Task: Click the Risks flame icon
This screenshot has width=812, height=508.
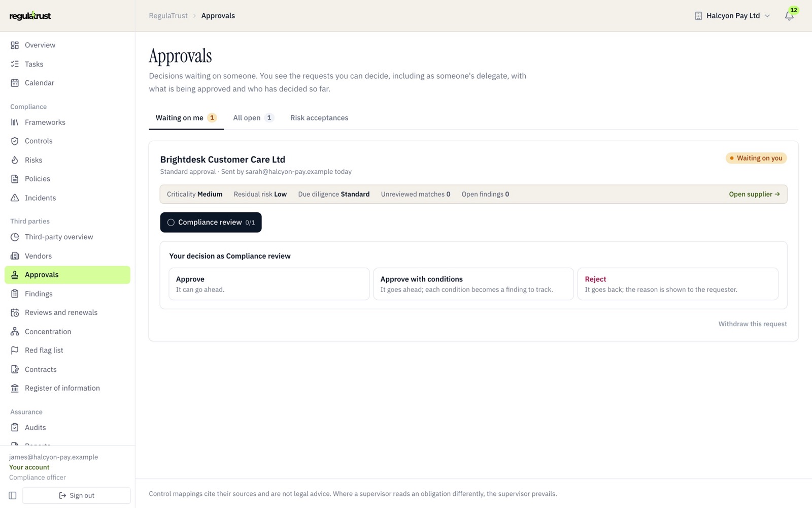Action: [15, 160]
